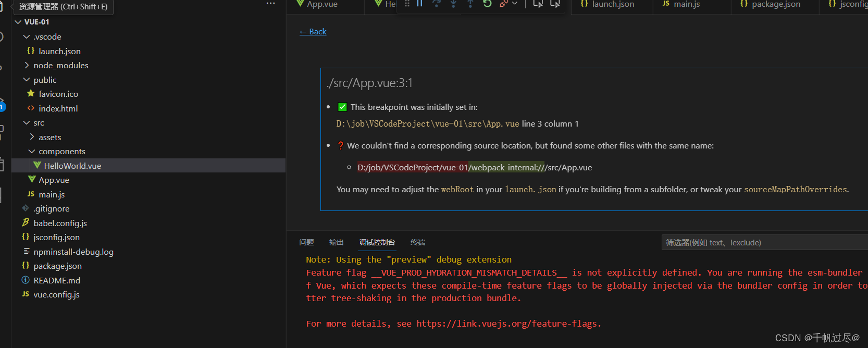Open the Vue feature-flags URL in console
The image size is (868, 348).
tap(508, 324)
